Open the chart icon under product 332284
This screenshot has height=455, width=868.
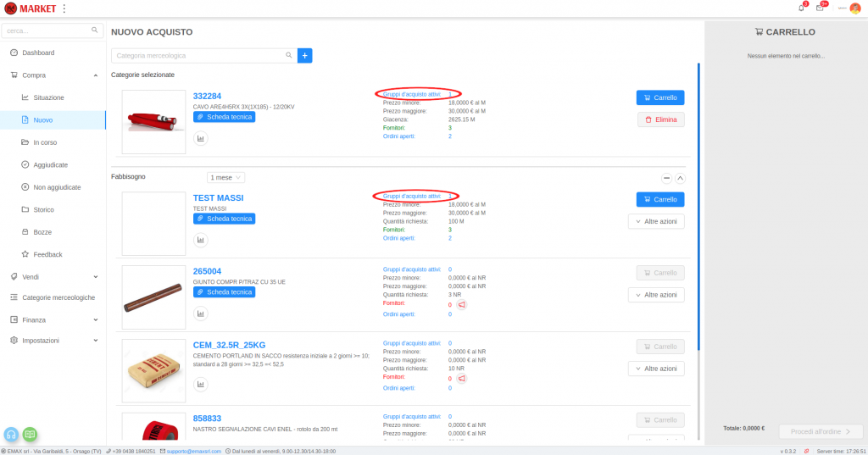coord(201,138)
